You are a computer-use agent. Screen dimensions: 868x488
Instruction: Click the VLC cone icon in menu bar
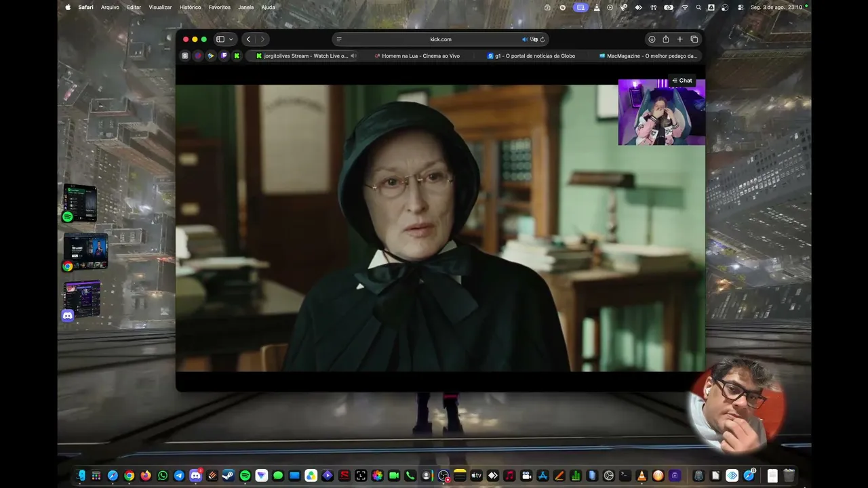(x=597, y=7)
